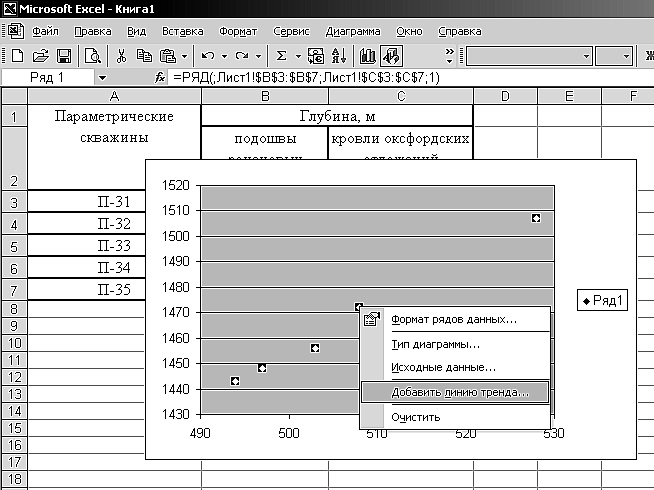This screenshot has height=490, width=654.
Task: Open the Правка menu
Action: pos(93,31)
